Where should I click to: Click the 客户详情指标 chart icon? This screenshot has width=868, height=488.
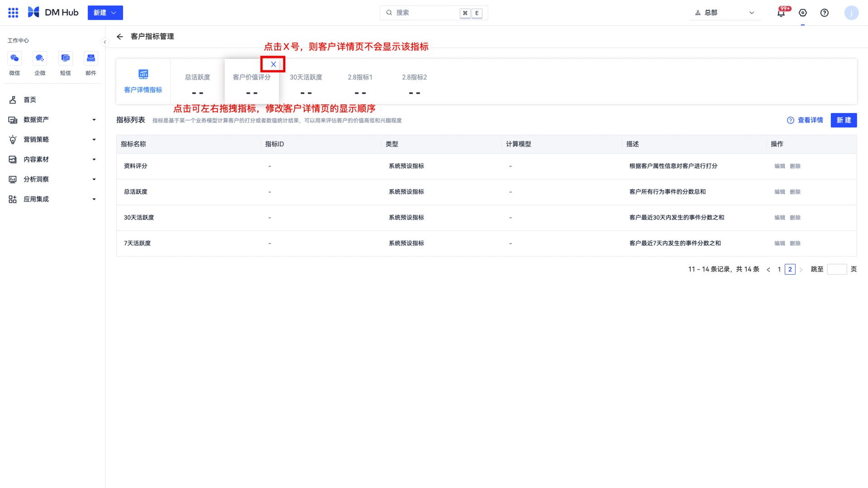click(143, 74)
